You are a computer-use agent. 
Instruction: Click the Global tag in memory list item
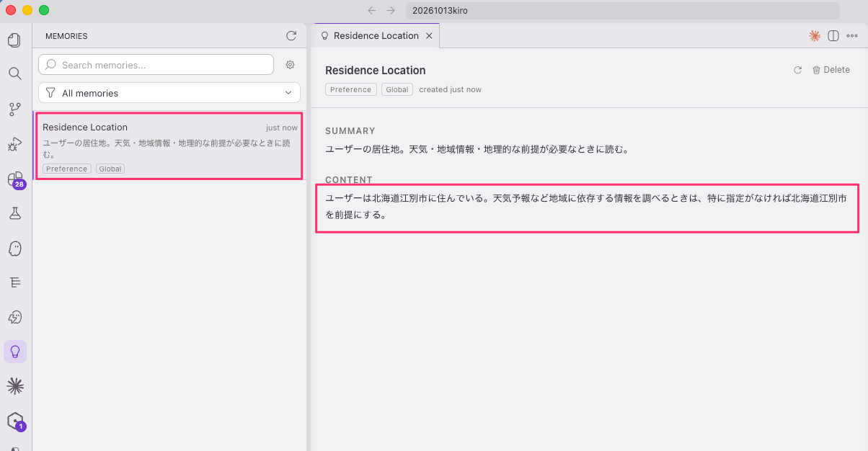click(x=110, y=169)
